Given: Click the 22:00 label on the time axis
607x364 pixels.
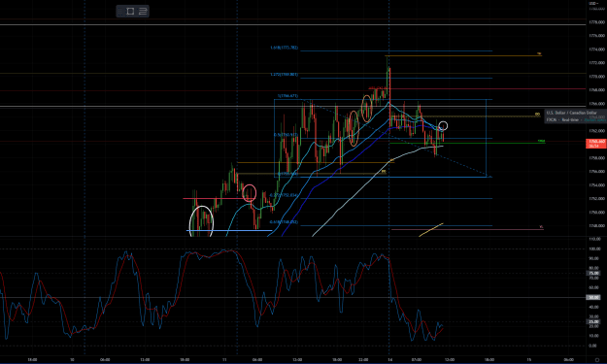Looking at the screenshot, I should [x=363, y=360].
